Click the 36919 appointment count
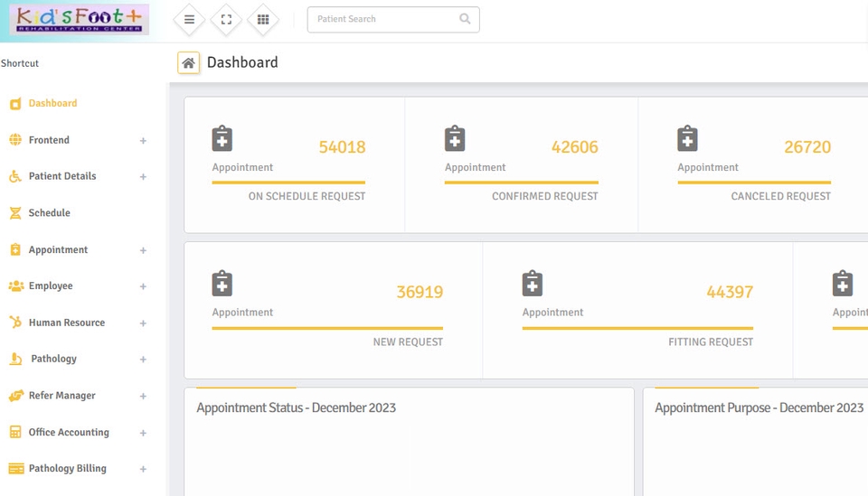 tap(420, 292)
